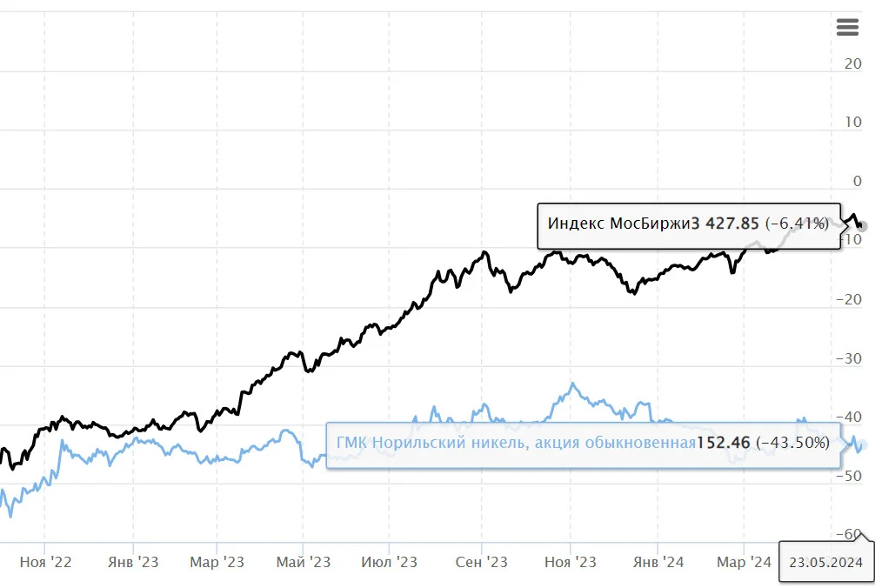Click the −20 vertical axis label
Screen dimensions: 875x588
click(849, 299)
